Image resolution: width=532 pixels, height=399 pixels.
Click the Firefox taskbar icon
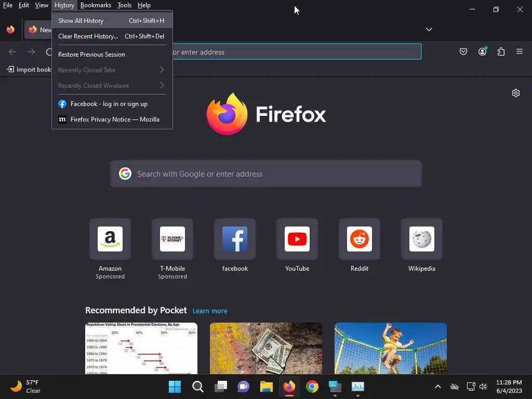[x=289, y=387]
